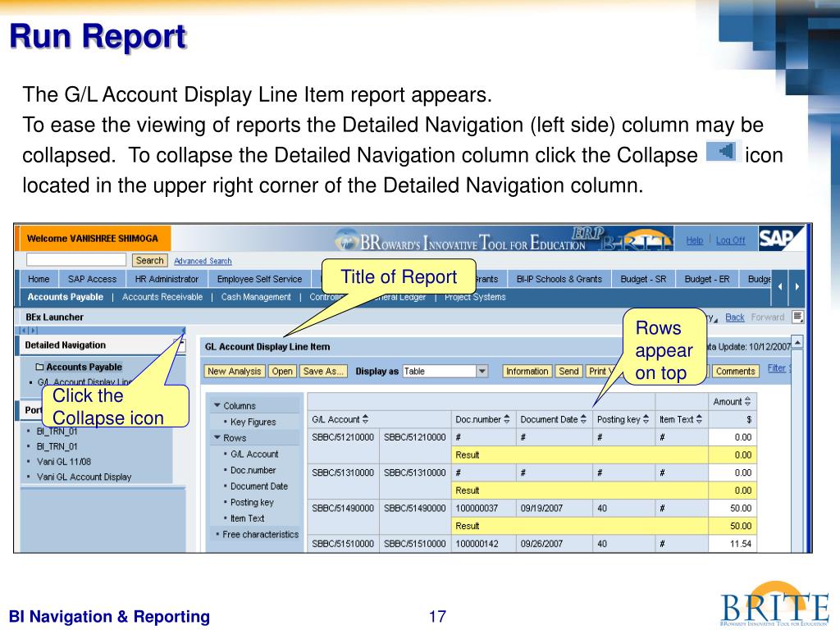Click the Accounts Payable folder icon
The width and height of the screenshot is (840, 630).
click(39, 367)
